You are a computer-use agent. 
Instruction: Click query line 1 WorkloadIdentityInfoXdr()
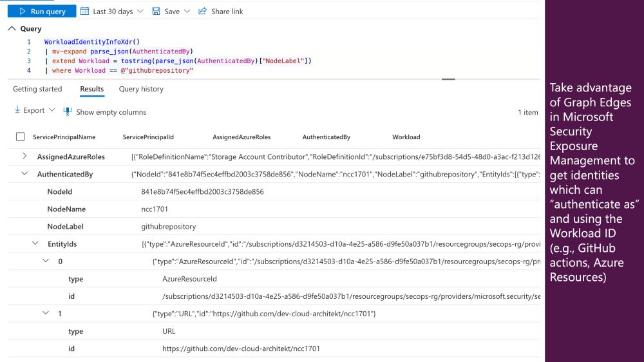point(92,42)
